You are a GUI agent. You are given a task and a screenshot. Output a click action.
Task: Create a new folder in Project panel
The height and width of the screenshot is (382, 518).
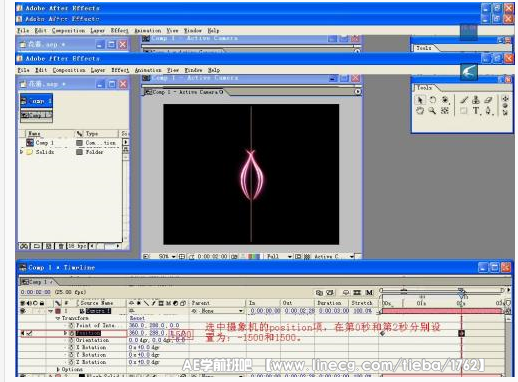point(37,246)
